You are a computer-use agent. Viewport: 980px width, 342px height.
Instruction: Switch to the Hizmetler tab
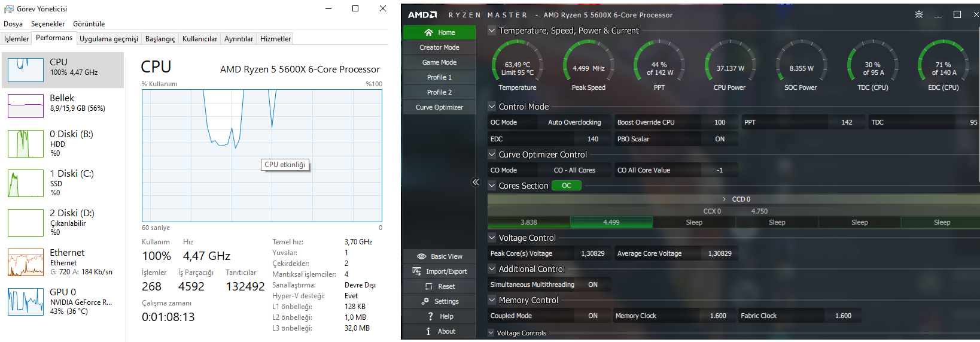[x=275, y=39]
